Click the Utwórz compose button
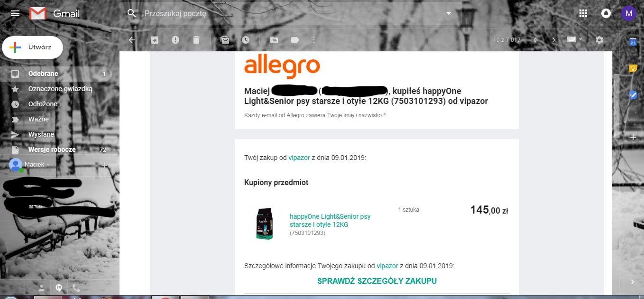The height and width of the screenshot is (299, 644). [x=33, y=47]
